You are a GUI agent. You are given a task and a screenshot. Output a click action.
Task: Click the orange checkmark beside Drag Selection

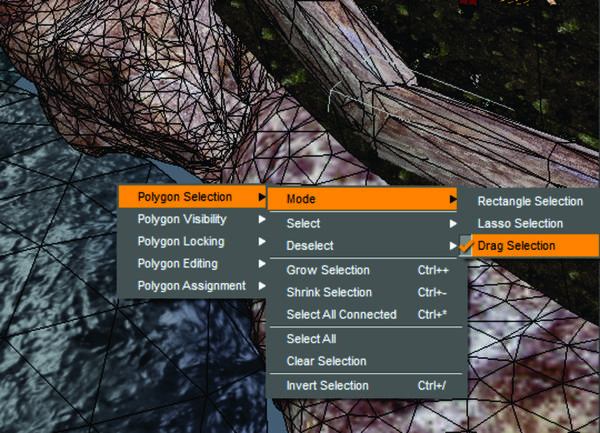[466, 246]
